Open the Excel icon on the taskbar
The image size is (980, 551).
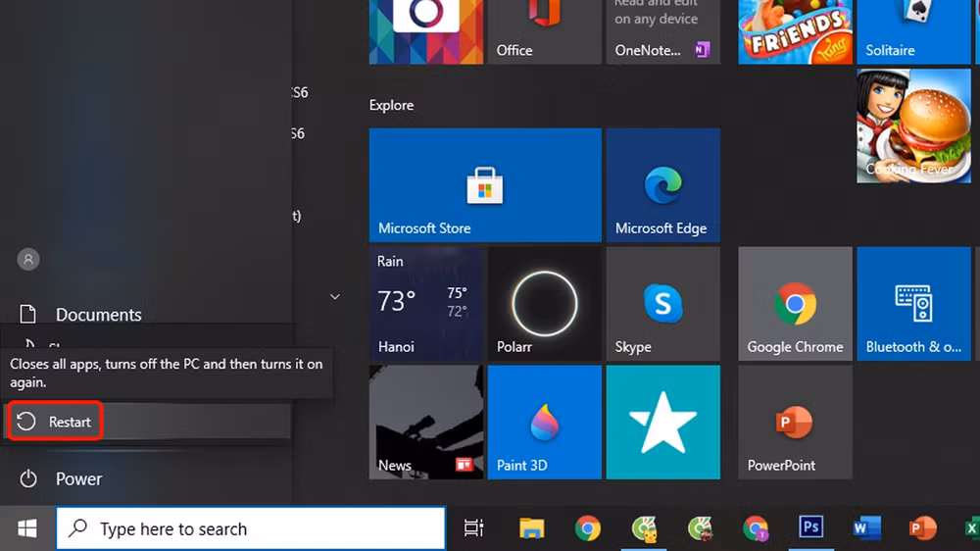coord(970,529)
